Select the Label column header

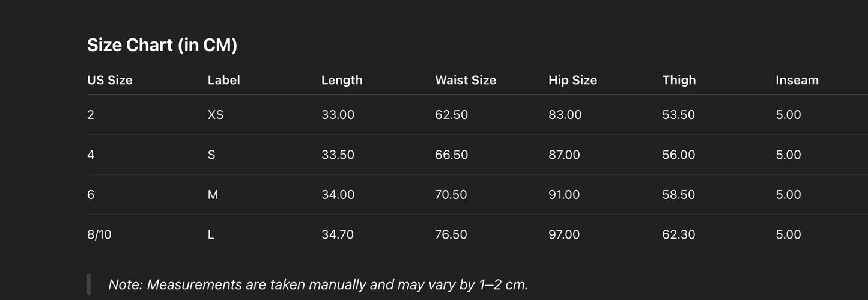[223, 80]
